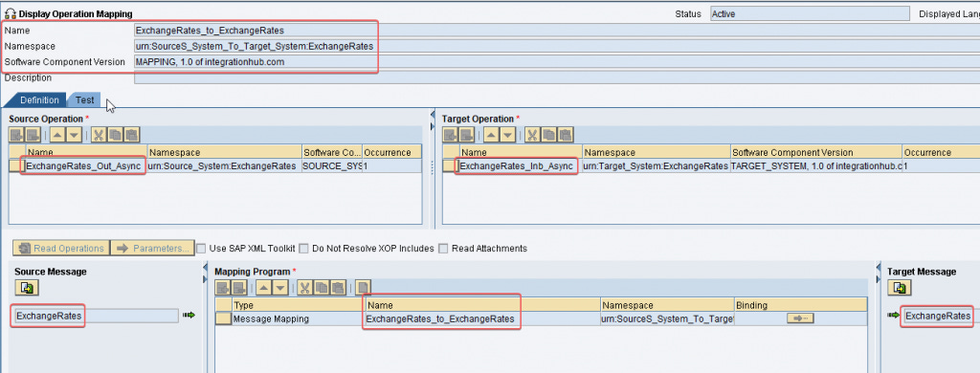This screenshot has width=980, height=373.
Task: Click the Display Operation Mapping title icon
Action: (10, 13)
